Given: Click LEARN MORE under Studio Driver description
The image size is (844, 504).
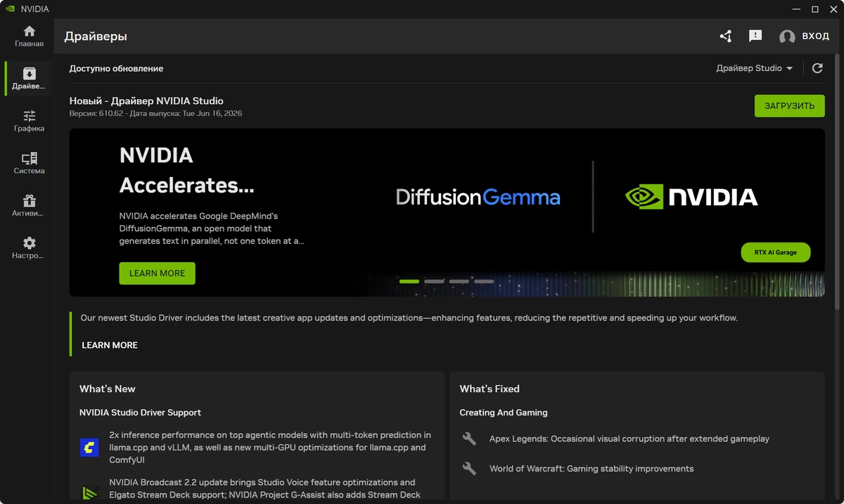Looking at the screenshot, I should (110, 345).
